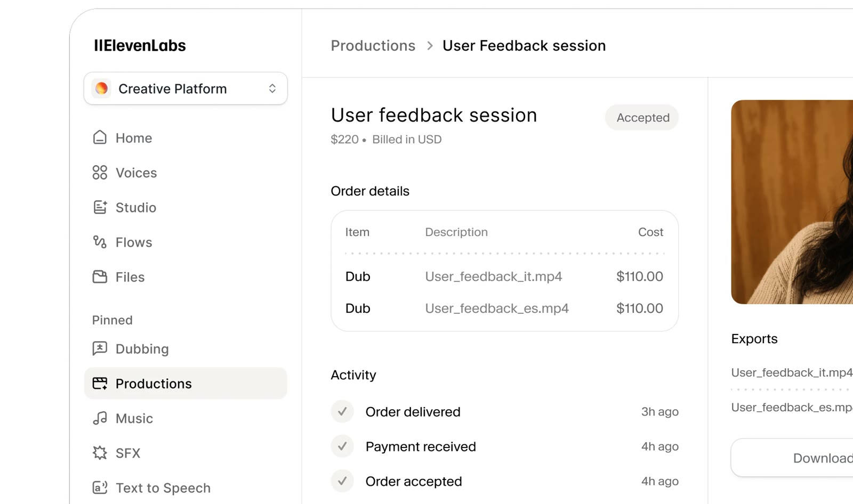The image size is (853, 504).
Task: Open the User_feedback_es.mp4 export file
Action: [792, 407]
